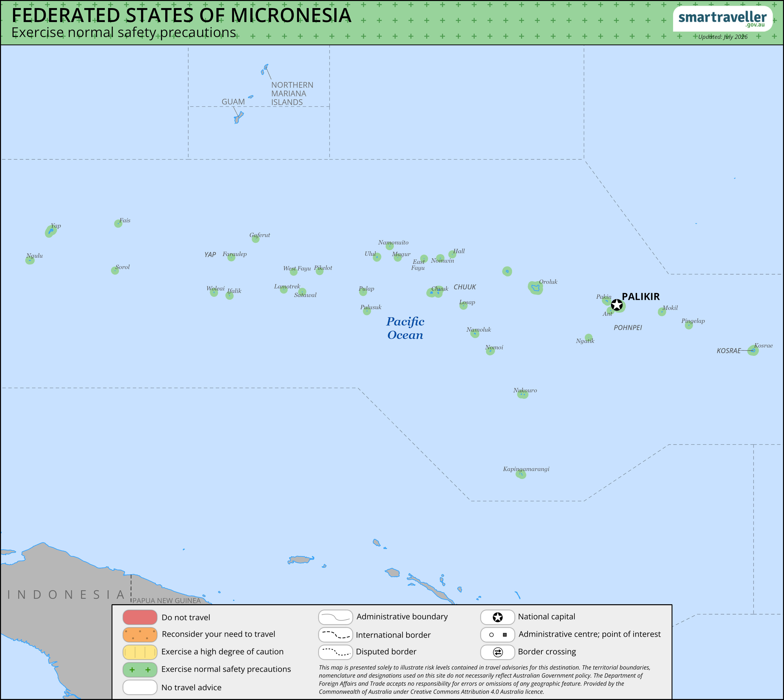The width and height of the screenshot is (784, 700).
Task: Click the Yap island marker
Action: 50,231
